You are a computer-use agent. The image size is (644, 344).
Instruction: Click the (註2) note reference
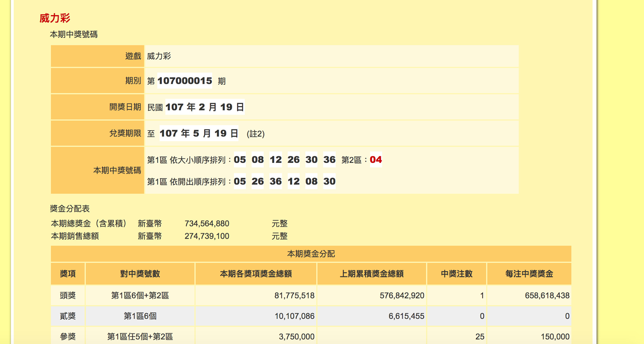(x=256, y=134)
